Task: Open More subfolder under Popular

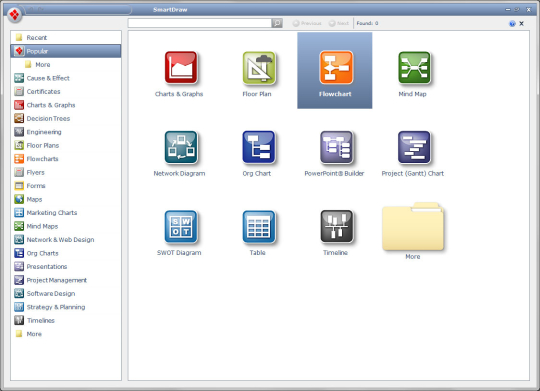Action: click(x=66, y=64)
